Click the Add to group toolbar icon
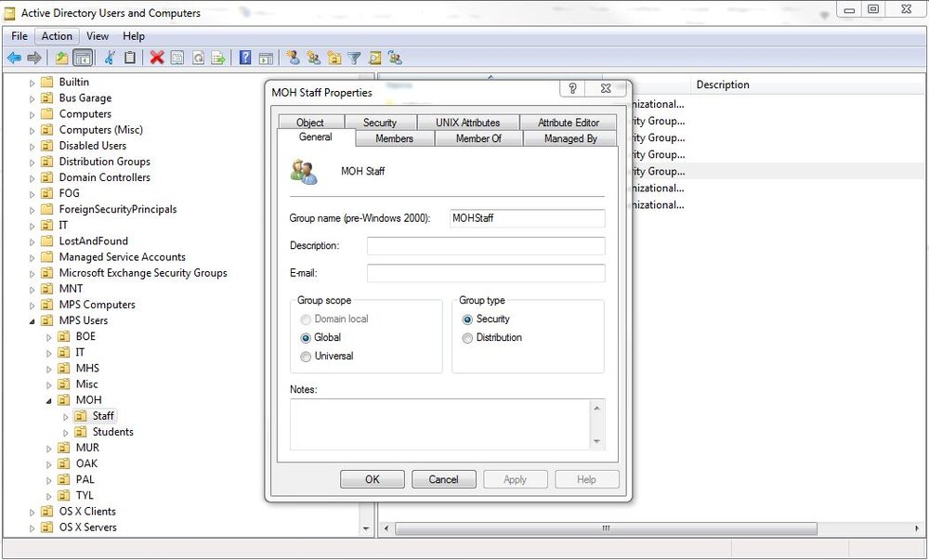929x560 pixels. [395, 58]
